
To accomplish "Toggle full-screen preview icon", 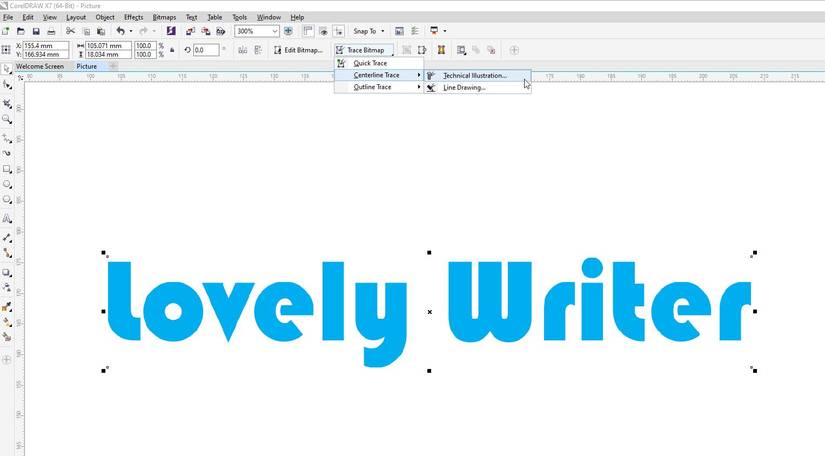I will [288, 31].
